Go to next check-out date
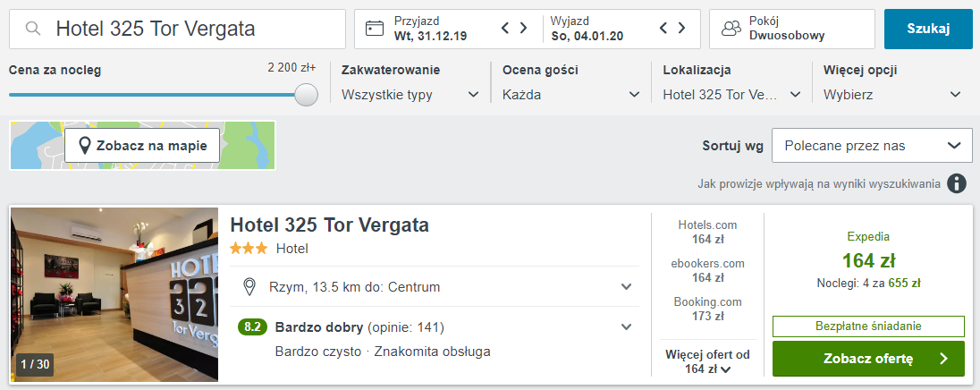Viewport: 980px width, 390px height. (x=684, y=29)
